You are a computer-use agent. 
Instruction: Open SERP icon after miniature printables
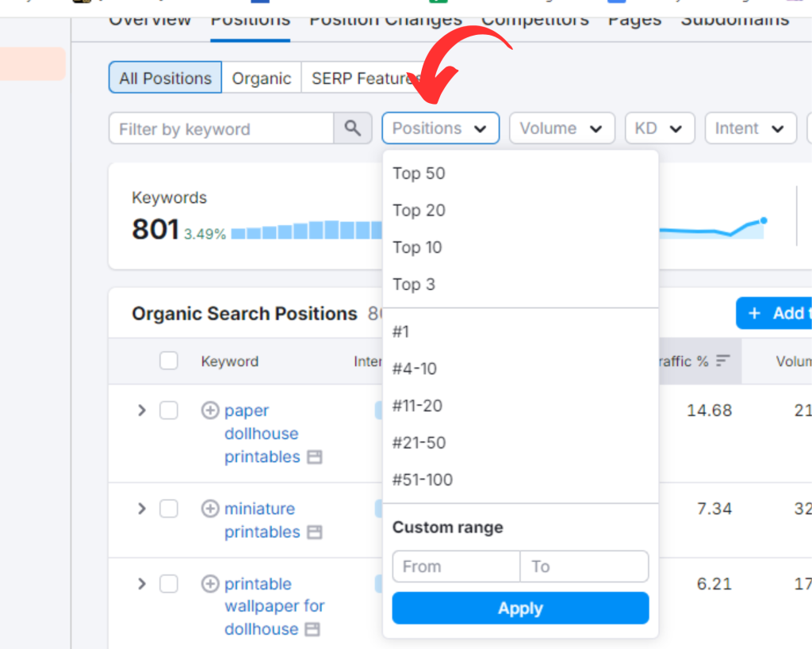[315, 532]
